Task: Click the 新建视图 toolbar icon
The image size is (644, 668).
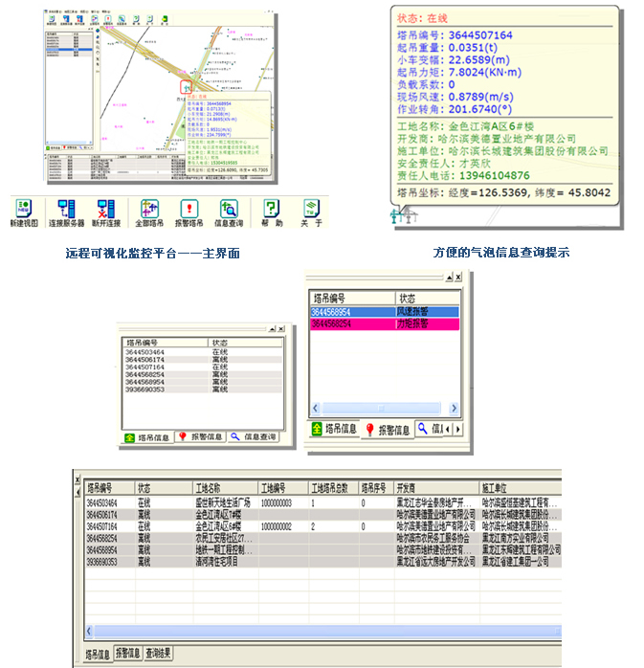Action: pos(24,212)
